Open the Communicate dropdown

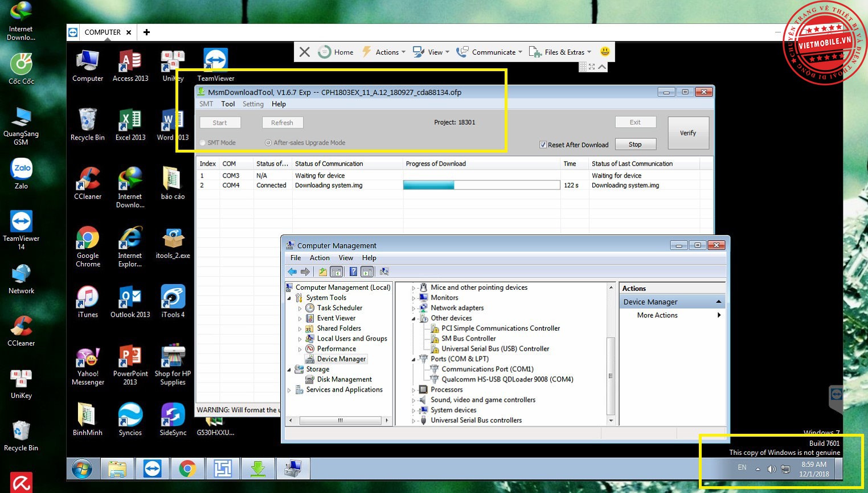(x=489, y=52)
